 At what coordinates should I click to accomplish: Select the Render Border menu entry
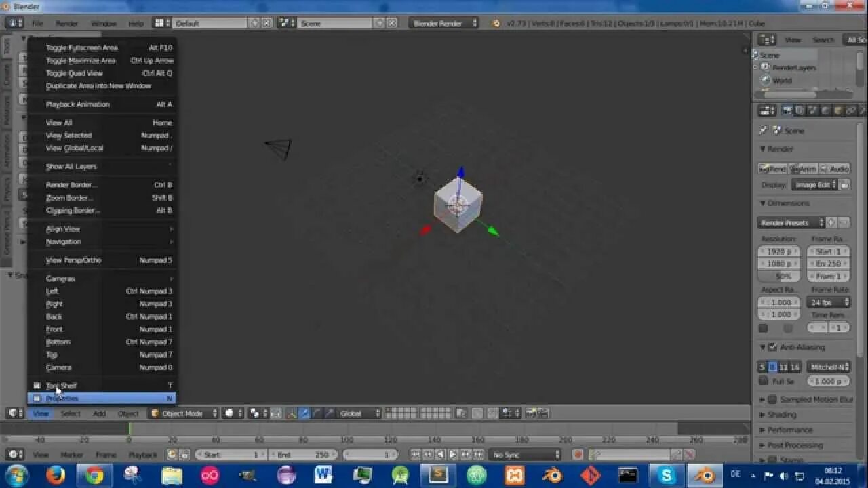pos(102,185)
